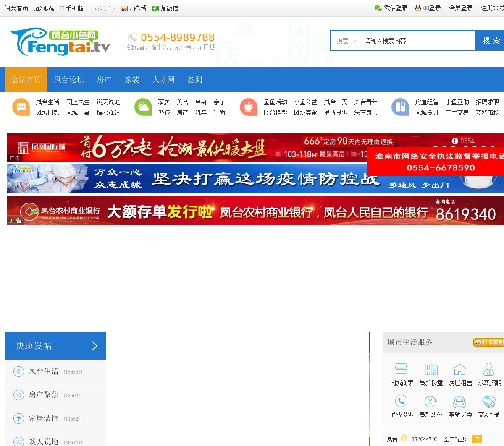Screen dimensions: 504x446
Task: Type in the 请输入搜索内容 search field
Action: click(416, 41)
